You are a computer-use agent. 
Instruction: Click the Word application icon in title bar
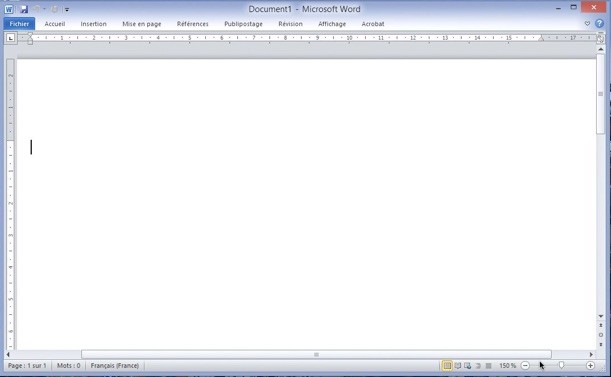point(9,9)
